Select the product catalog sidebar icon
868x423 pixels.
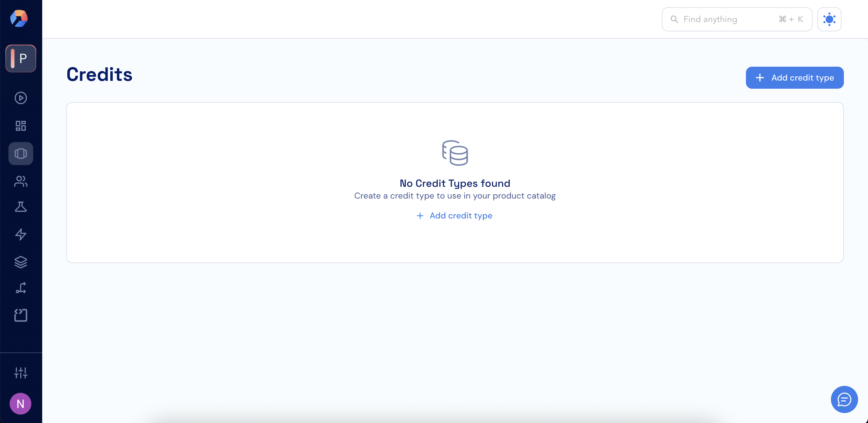point(21,154)
